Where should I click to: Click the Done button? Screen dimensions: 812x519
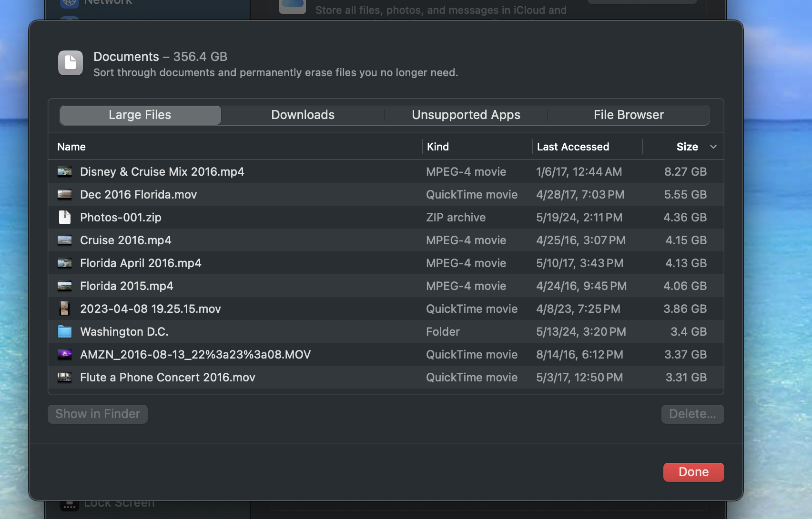pyautogui.click(x=694, y=472)
